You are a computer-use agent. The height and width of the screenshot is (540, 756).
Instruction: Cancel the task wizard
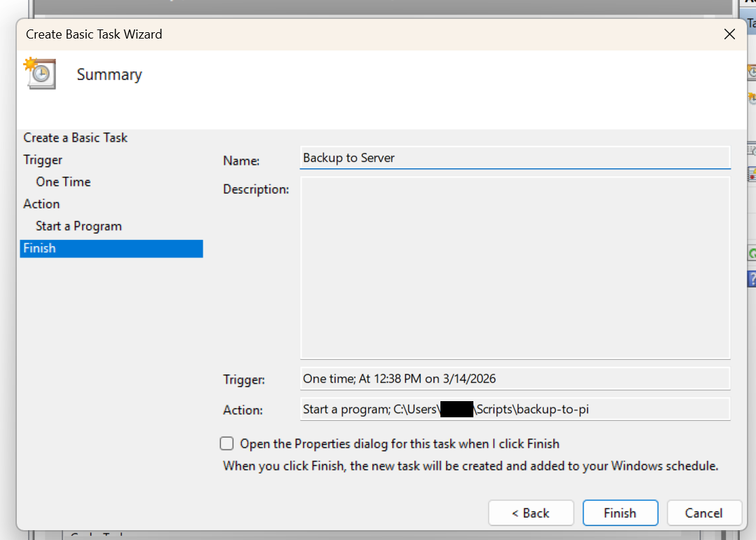click(703, 513)
